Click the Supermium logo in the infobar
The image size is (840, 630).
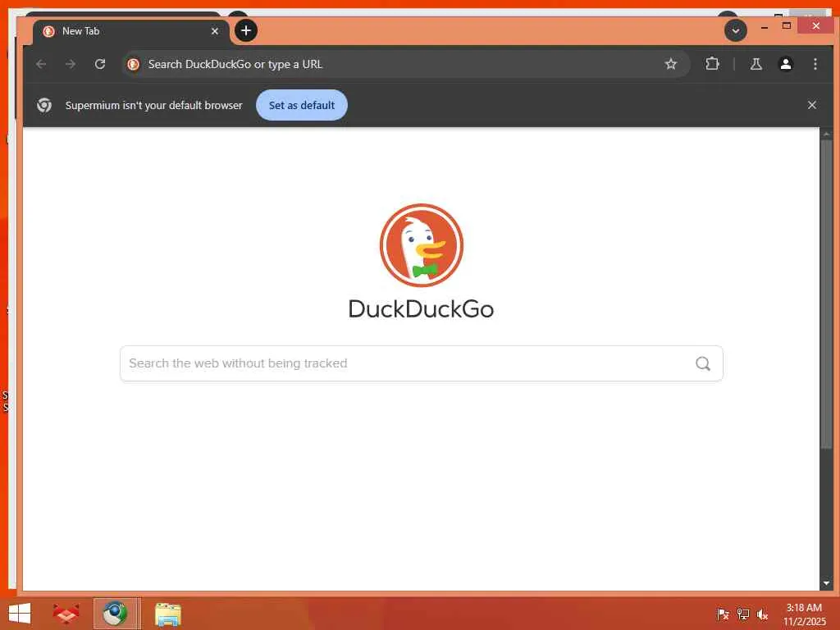(x=44, y=105)
